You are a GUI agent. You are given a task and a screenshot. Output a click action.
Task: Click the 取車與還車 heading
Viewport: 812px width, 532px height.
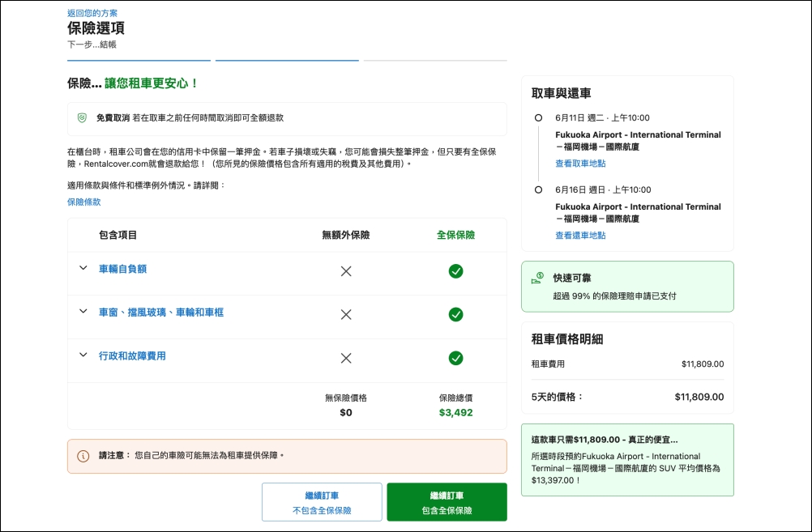click(x=562, y=94)
